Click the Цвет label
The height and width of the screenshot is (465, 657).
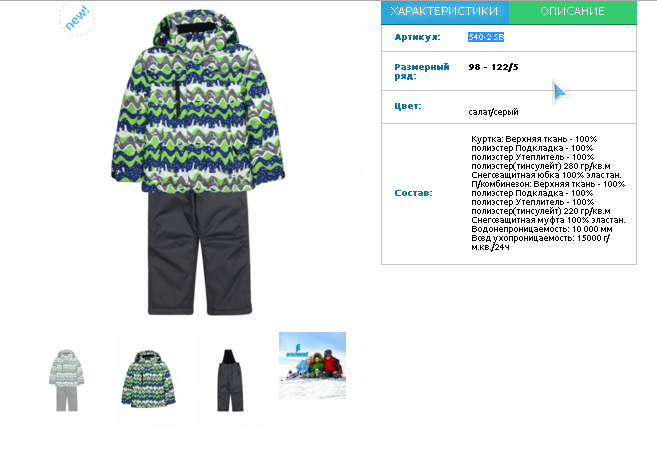click(408, 106)
